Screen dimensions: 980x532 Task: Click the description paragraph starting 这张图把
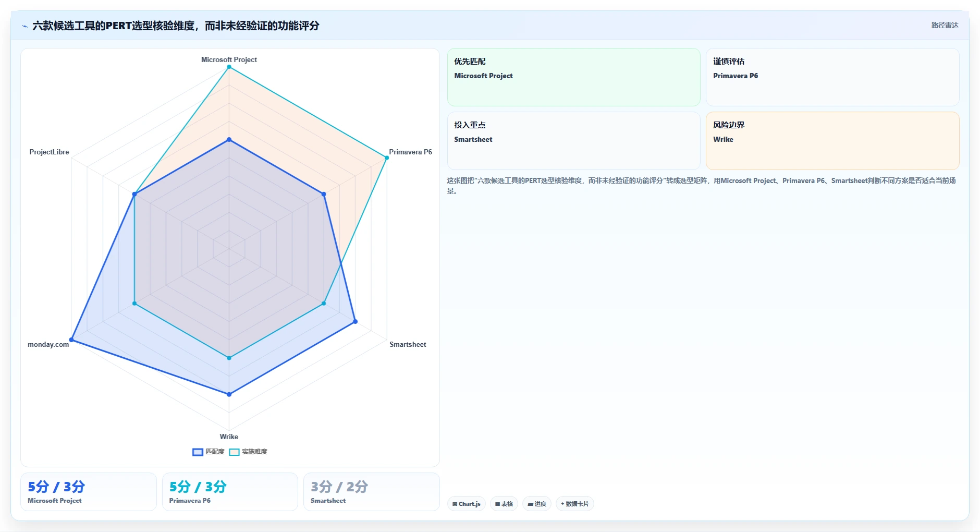coord(702,186)
